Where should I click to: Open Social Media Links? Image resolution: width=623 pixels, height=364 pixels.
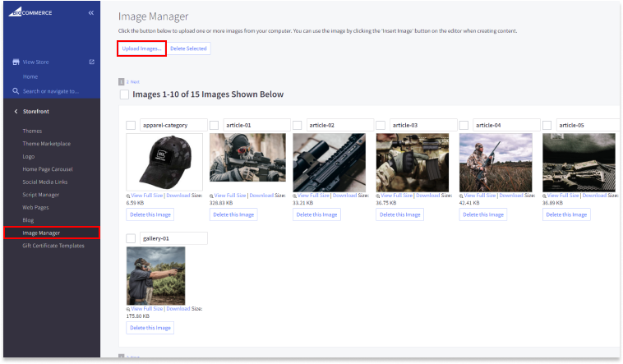coord(45,182)
